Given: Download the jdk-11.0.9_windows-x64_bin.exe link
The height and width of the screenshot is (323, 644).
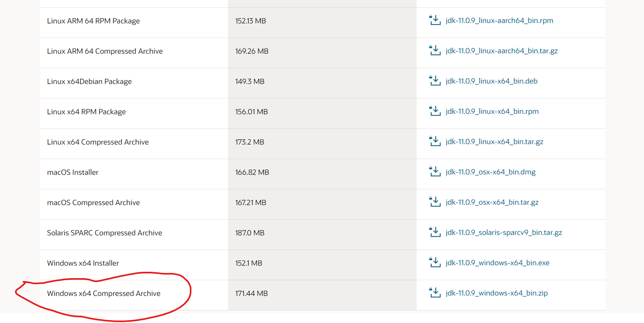Looking at the screenshot, I should tap(497, 263).
